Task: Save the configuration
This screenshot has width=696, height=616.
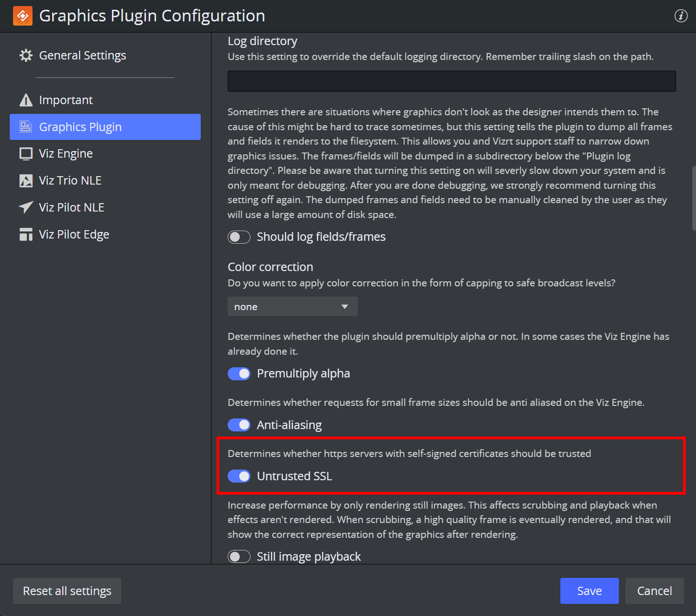Action: (x=589, y=591)
